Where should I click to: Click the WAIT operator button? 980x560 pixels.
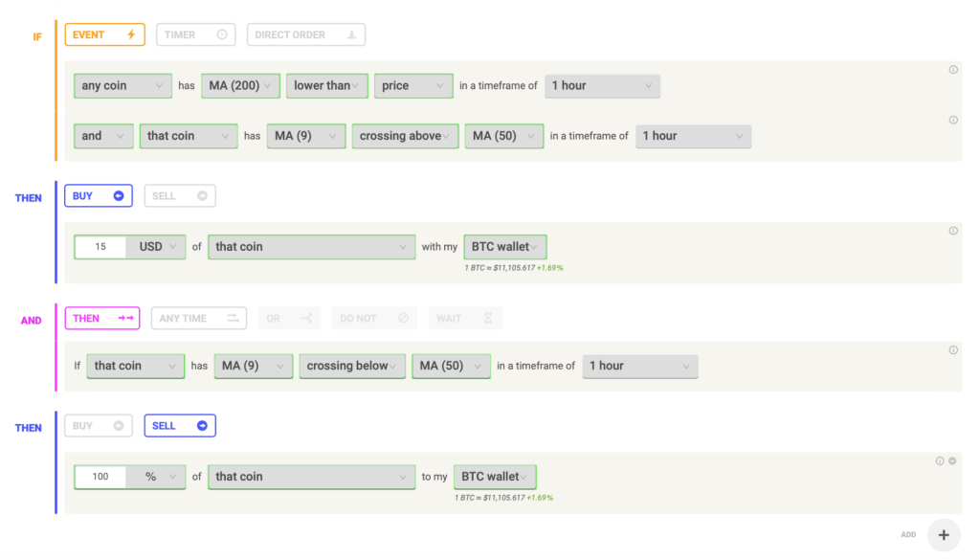tap(464, 319)
